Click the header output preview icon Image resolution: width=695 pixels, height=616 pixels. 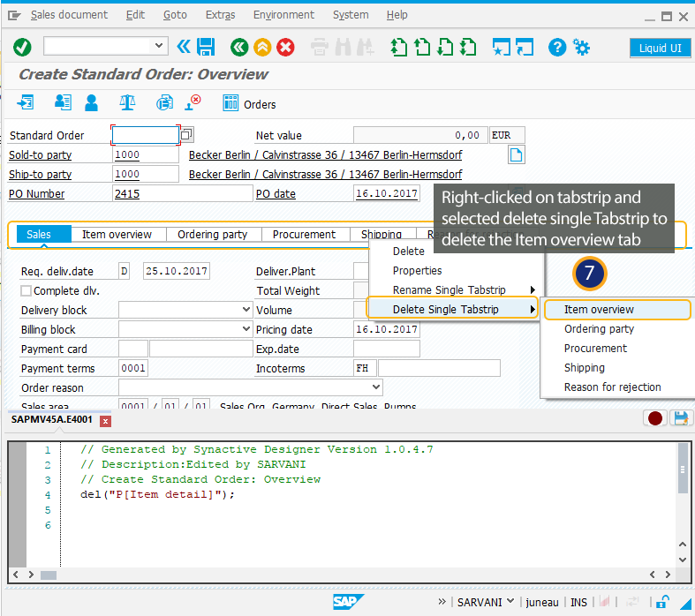[63, 102]
